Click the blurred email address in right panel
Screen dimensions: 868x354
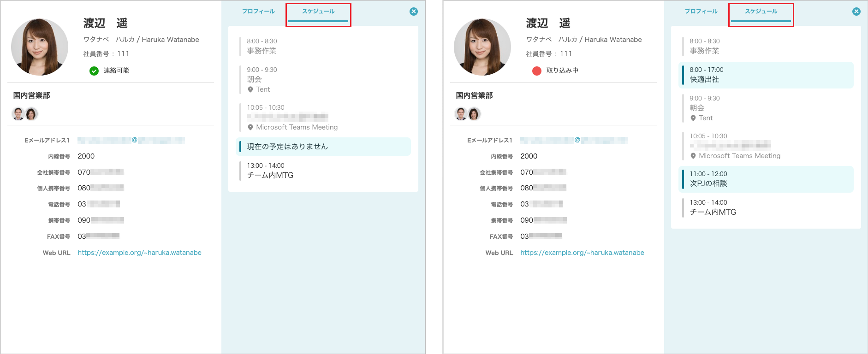[x=574, y=140]
